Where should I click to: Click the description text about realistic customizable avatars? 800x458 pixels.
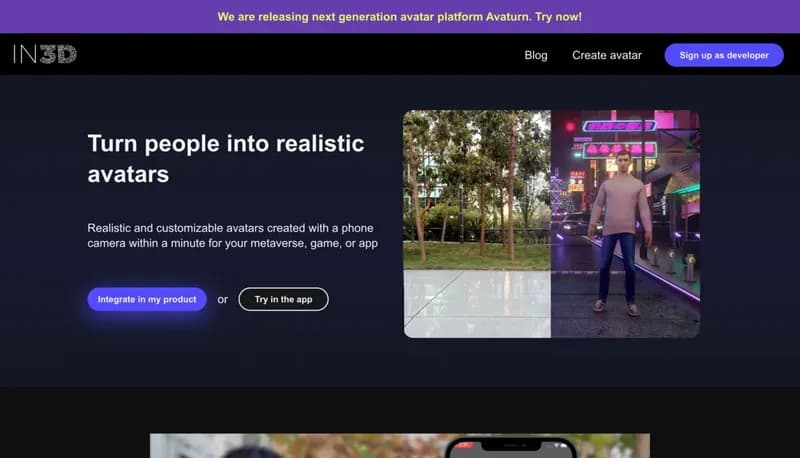233,236
